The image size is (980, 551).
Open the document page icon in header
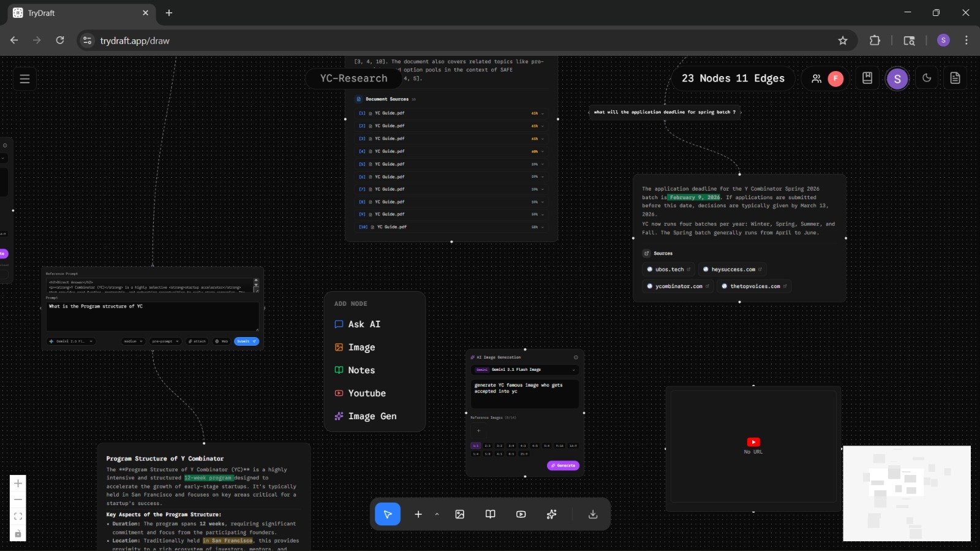coord(955,78)
